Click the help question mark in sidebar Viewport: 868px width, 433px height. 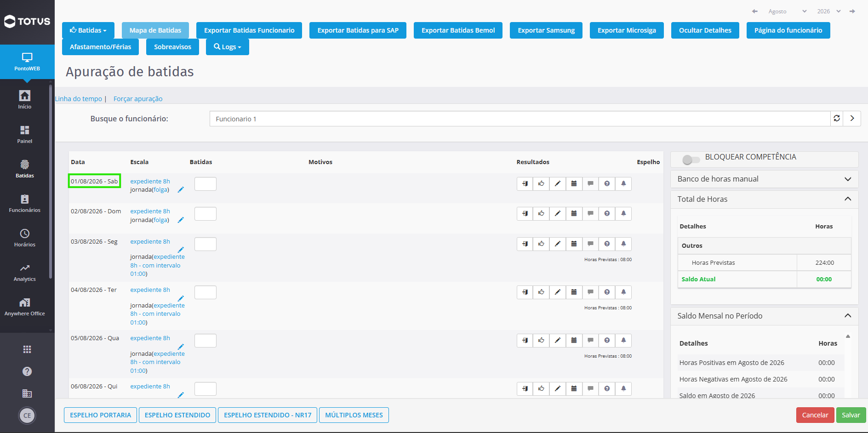(27, 371)
